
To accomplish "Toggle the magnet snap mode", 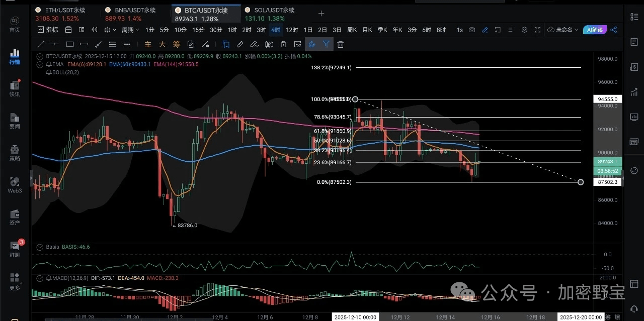I will coord(312,44).
